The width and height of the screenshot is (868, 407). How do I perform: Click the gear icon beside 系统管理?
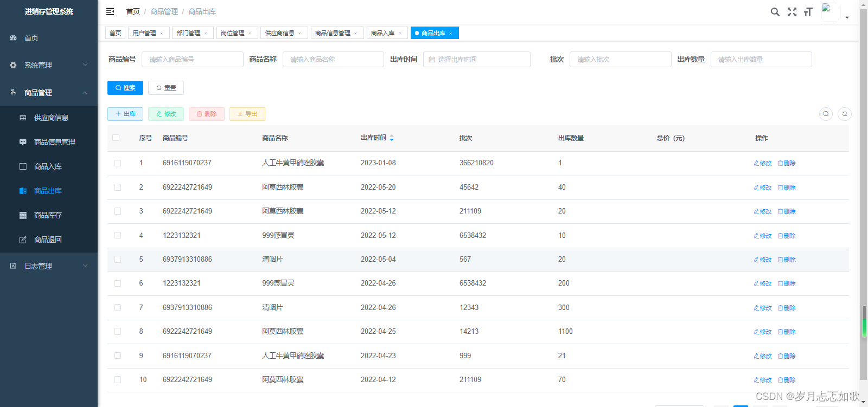click(13, 65)
